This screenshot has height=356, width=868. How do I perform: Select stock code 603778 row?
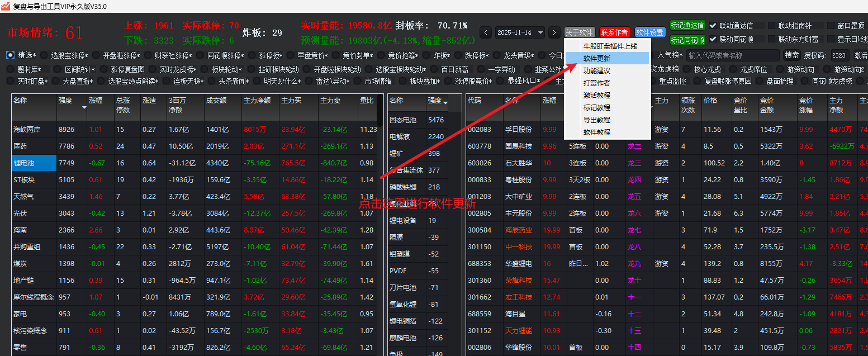(x=666, y=146)
